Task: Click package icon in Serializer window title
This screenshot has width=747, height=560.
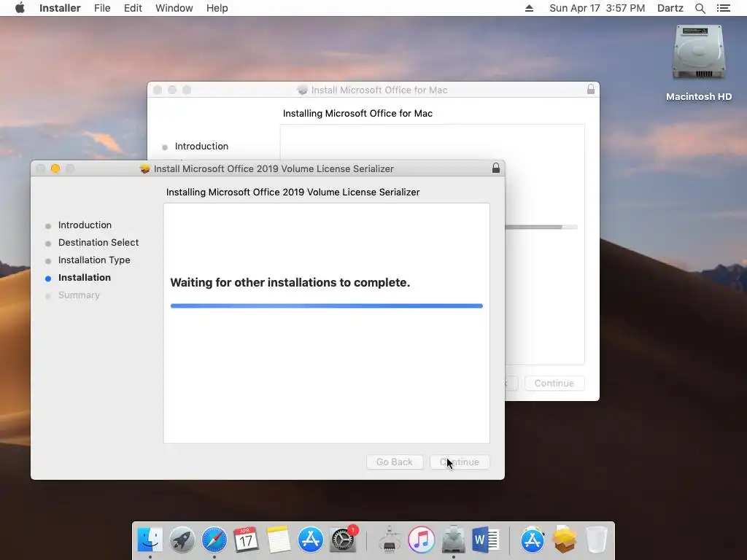Action: point(145,168)
